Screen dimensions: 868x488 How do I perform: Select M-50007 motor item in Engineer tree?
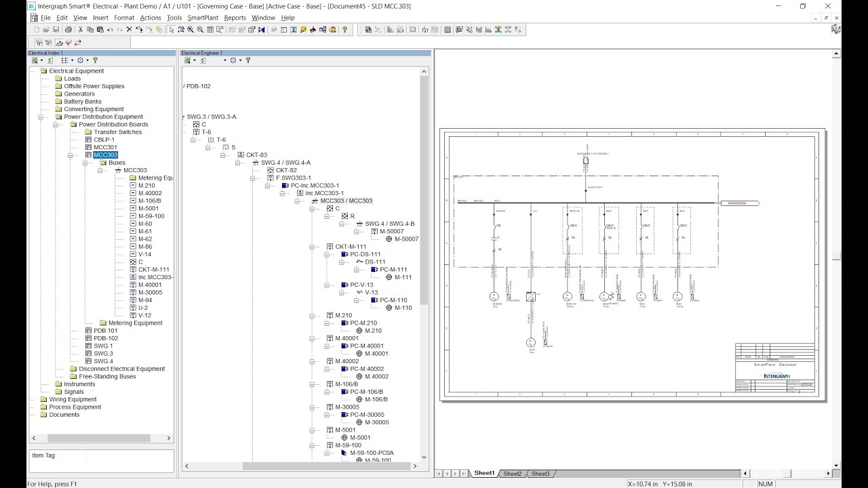point(406,239)
